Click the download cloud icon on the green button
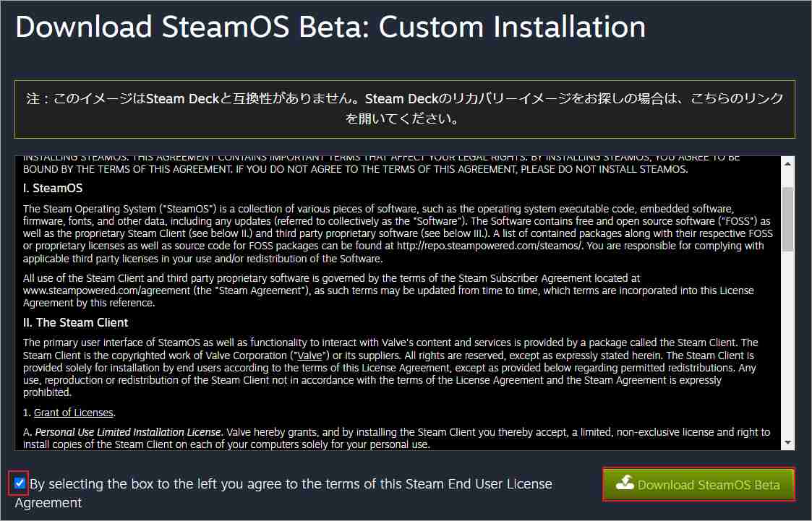 [625, 484]
